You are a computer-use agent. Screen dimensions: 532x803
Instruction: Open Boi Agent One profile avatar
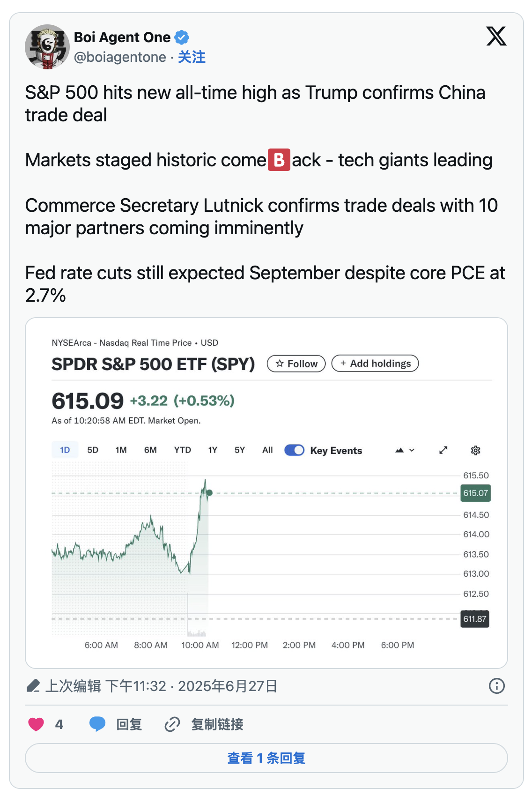pyautogui.click(x=47, y=47)
